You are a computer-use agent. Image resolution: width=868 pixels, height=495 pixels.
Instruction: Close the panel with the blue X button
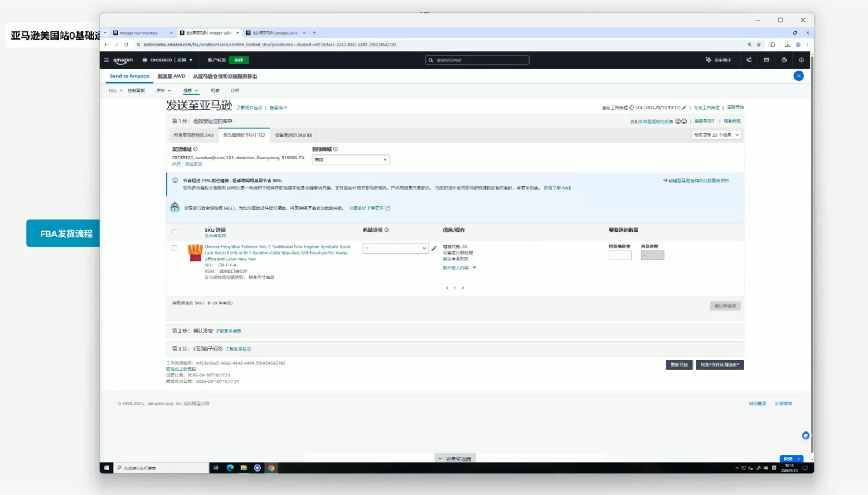799,76
